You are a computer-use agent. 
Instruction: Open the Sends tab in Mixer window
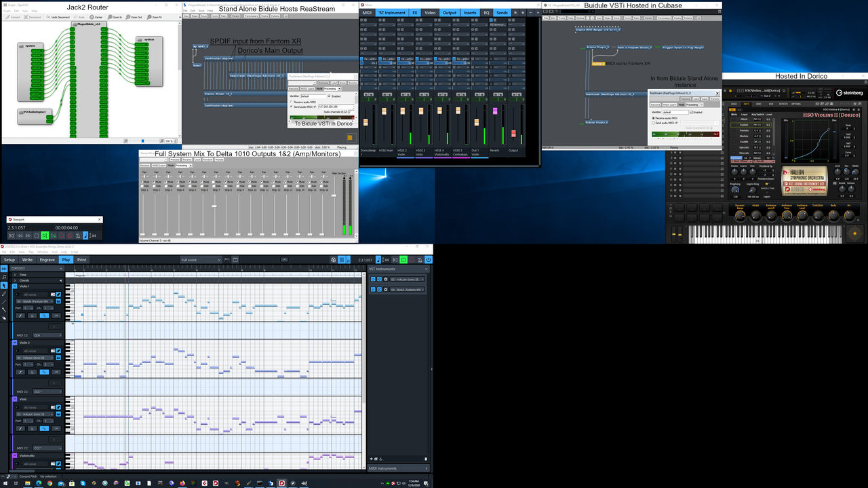[x=502, y=13]
